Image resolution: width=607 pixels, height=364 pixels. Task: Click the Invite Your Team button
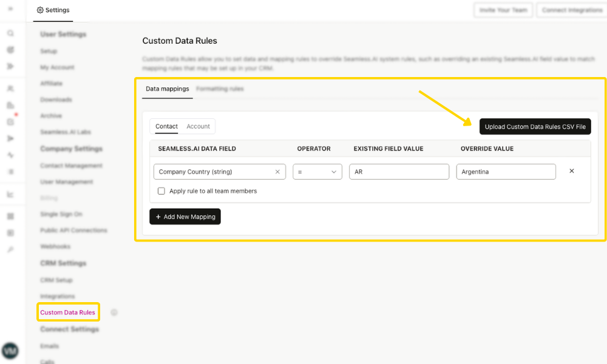point(503,10)
